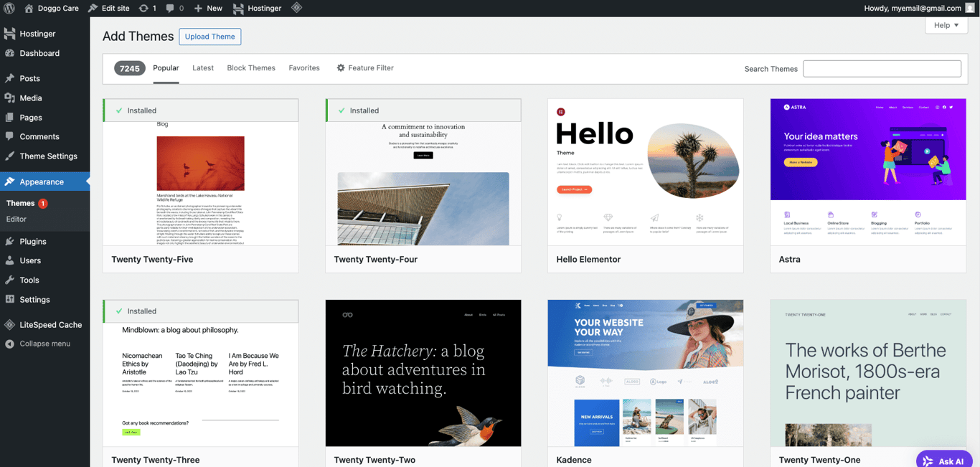Switch to the Block Themes tab
The height and width of the screenshot is (467, 980).
(x=251, y=67)
